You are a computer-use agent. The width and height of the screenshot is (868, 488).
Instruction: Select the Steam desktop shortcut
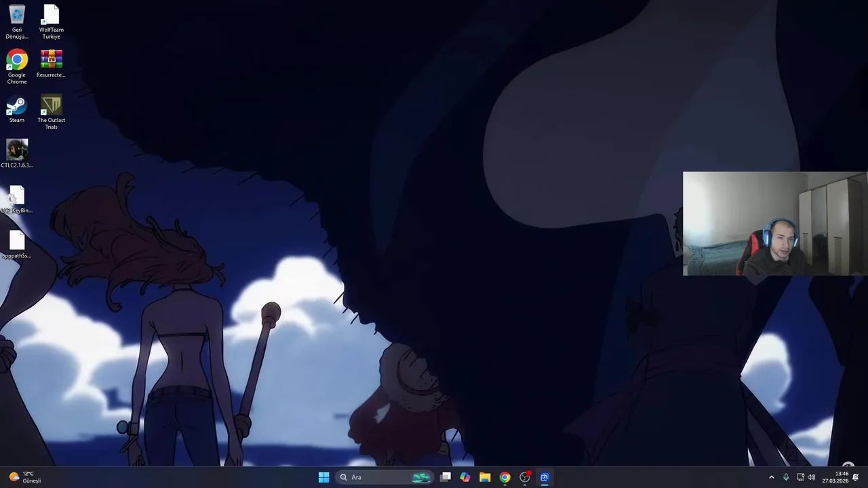17,110
